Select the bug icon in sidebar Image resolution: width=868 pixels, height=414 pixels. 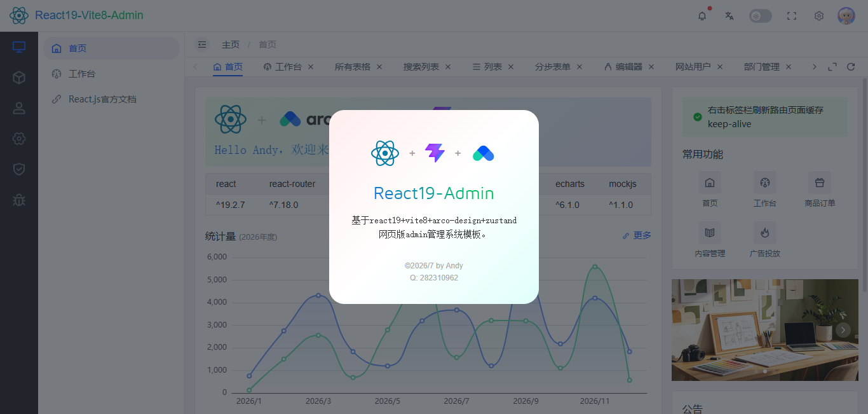(x=19, y=200)
